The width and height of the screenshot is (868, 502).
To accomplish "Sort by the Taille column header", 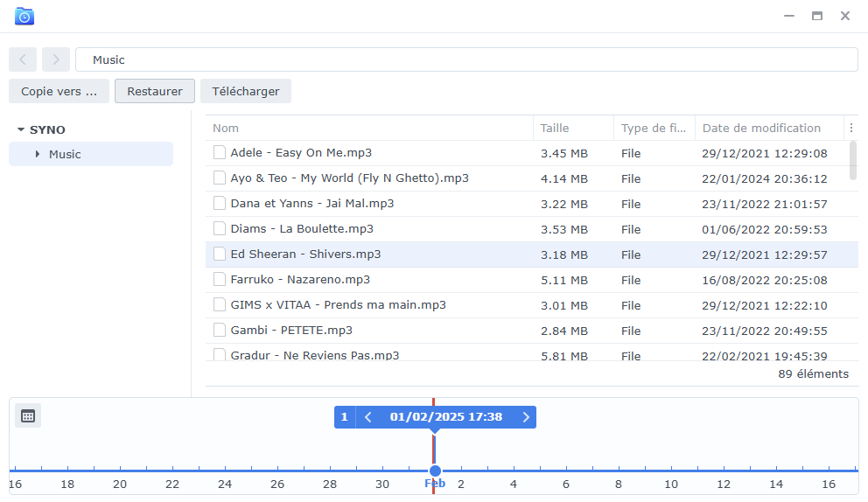I will pos(573,128).
